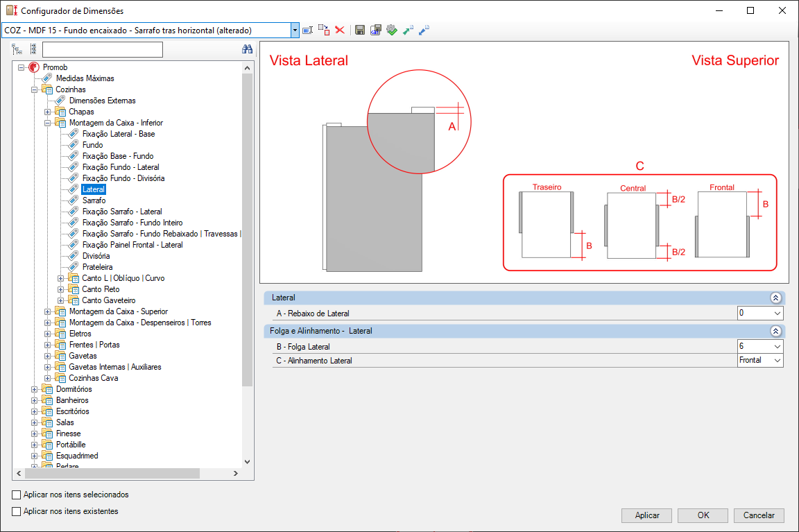Select 'Dimensões Externas' tree item

pyautogui.click(x=103, y=101)
